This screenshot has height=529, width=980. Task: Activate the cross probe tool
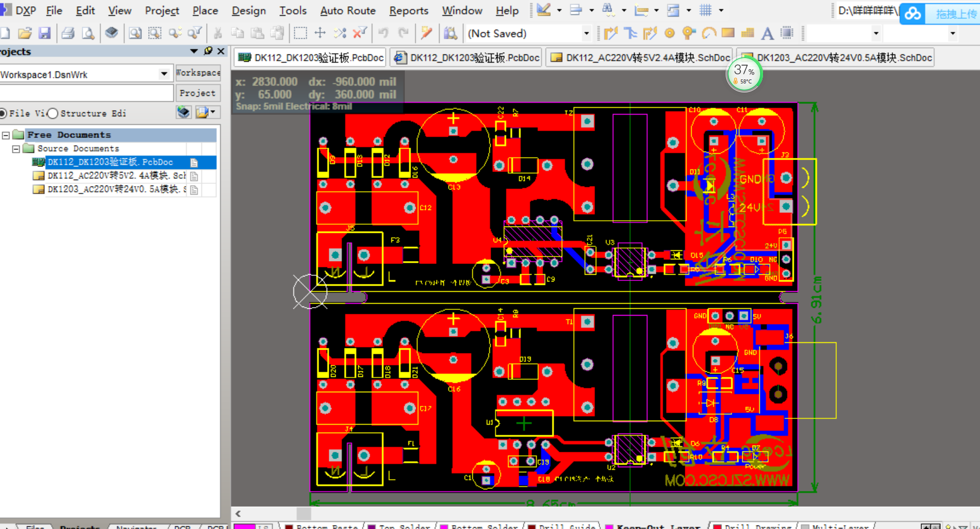tap(426, 33)
